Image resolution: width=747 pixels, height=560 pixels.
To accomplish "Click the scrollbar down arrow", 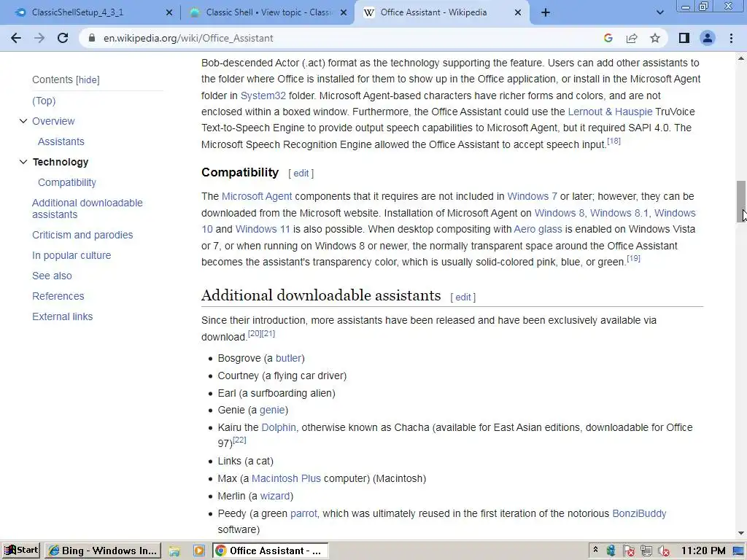I will click(x=741, y=533).
